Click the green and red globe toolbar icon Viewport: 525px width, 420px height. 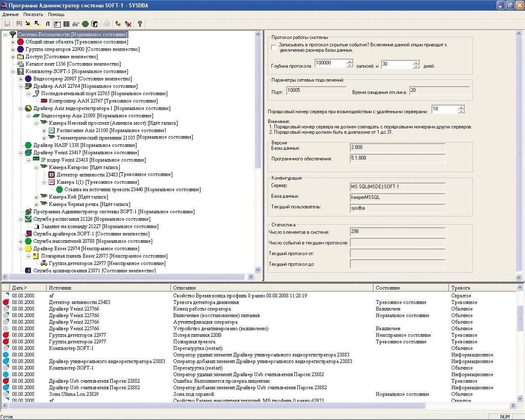(x=85, y=24)
